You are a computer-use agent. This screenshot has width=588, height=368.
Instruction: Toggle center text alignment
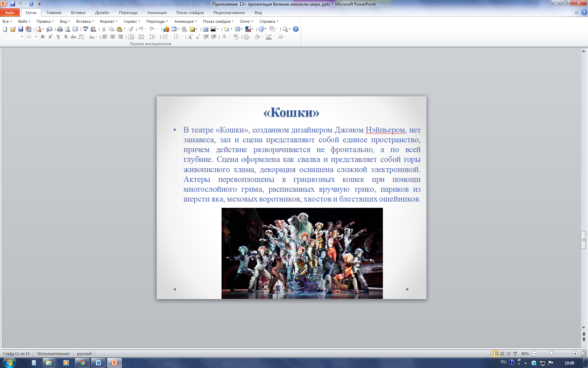click(112, 37)
